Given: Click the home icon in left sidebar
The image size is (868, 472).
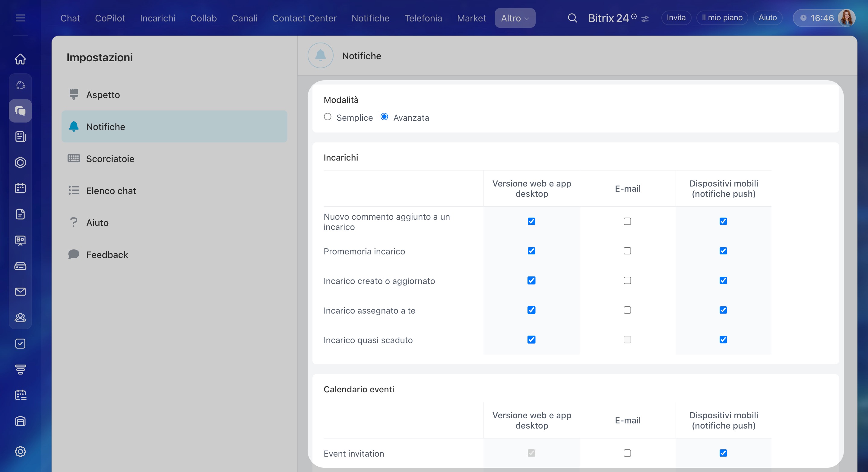Looking at the screenshot, I should click(x=20, y=59).
